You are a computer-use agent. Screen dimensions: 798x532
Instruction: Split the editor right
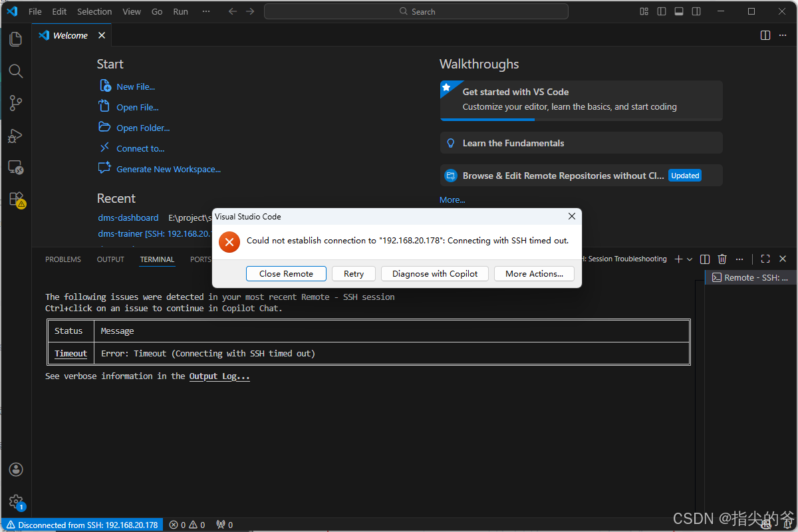pos(765,35)
